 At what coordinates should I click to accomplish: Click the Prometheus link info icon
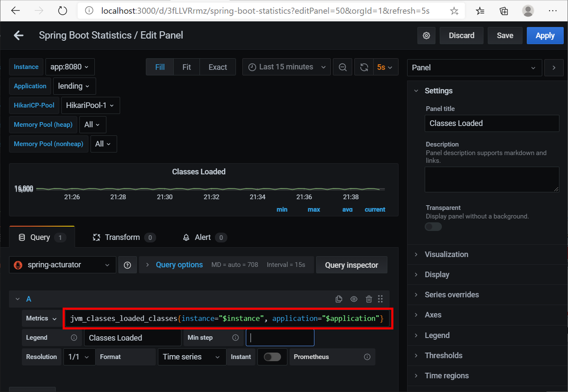pos(367,357)
